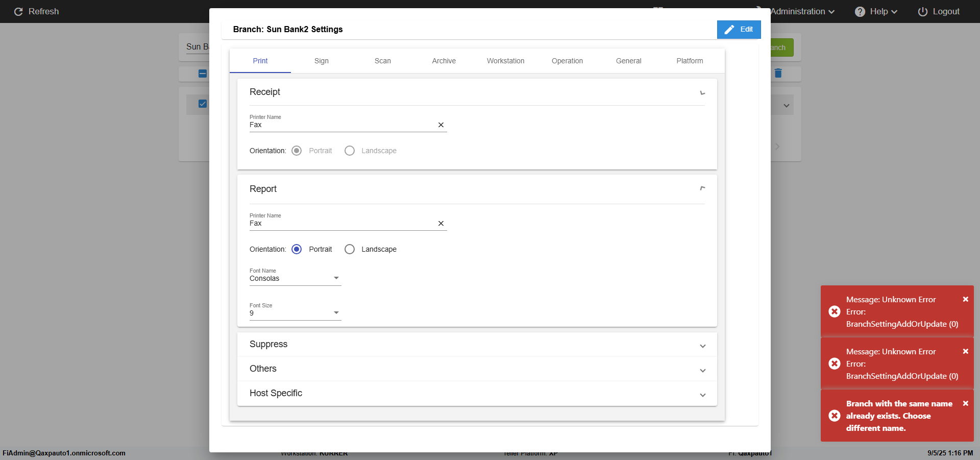Select Landscape orientation for Report
The height and width of the screenshot is (460, 980).
(x=350, y=249)
